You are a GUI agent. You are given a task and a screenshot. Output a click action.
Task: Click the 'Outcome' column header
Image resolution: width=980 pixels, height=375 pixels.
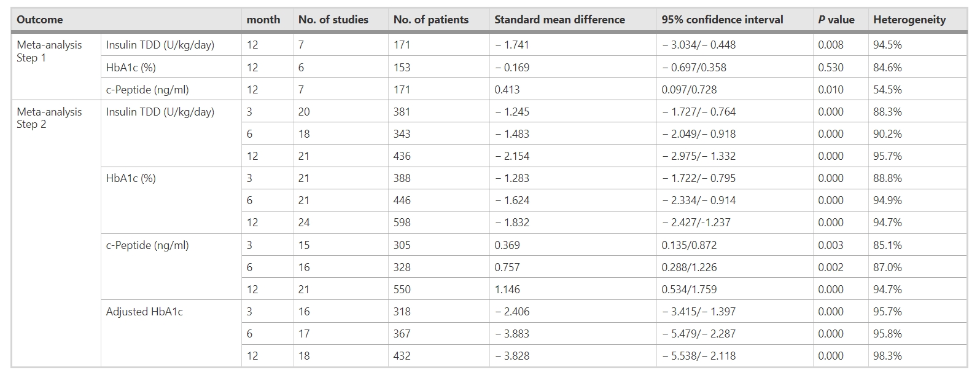pyautogui.click(x=40, y=20)
